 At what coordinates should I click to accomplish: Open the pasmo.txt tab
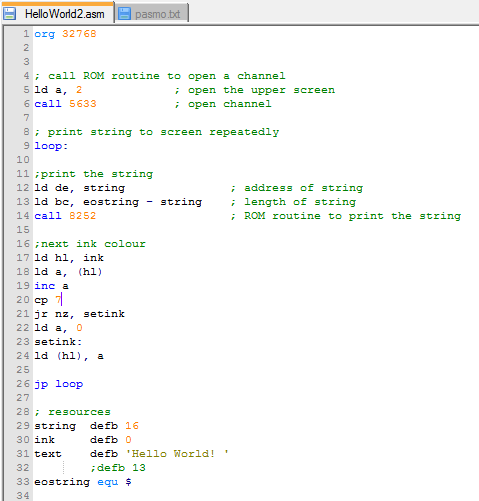tap(152, 14)
